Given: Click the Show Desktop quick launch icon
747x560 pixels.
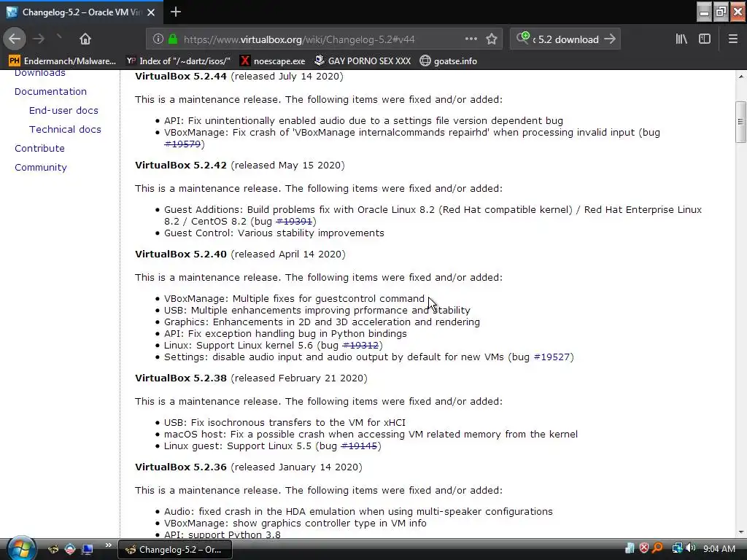Looking at the screenshot, I should point(88,549).
